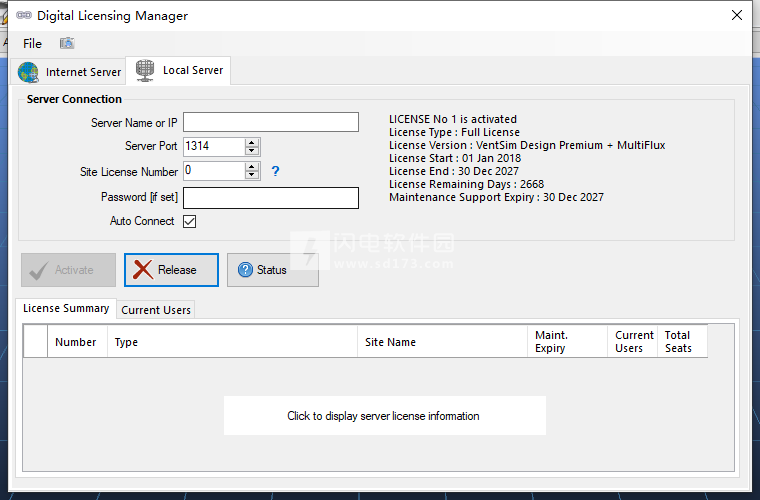Screen dimensions: 760x500
Task: Open the Current Users tab
Action: coord(155,310)
